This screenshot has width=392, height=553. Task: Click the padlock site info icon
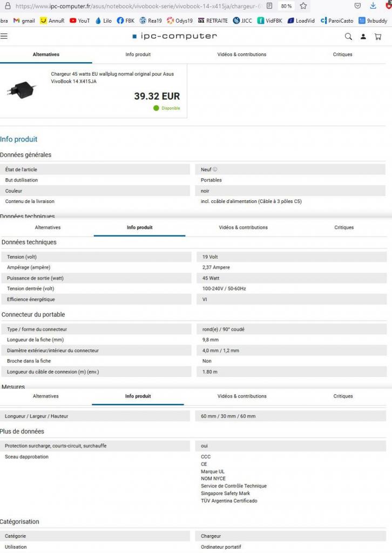point(8,6)
